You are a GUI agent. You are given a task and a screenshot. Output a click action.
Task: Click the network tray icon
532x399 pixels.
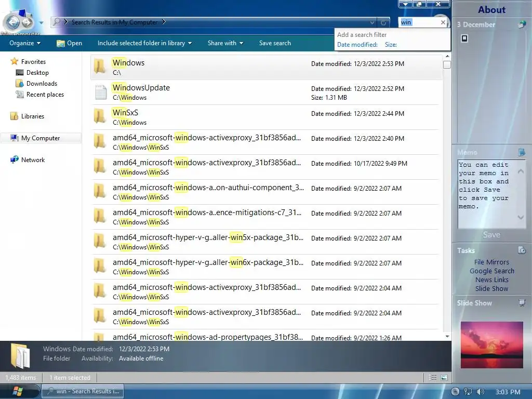pos(468,392)
